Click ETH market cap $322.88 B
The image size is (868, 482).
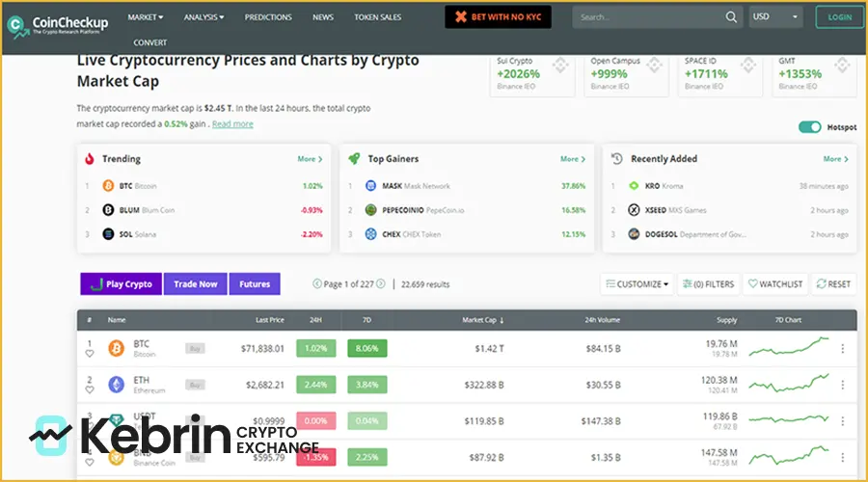pyautogui.click(x=484, y=385)
